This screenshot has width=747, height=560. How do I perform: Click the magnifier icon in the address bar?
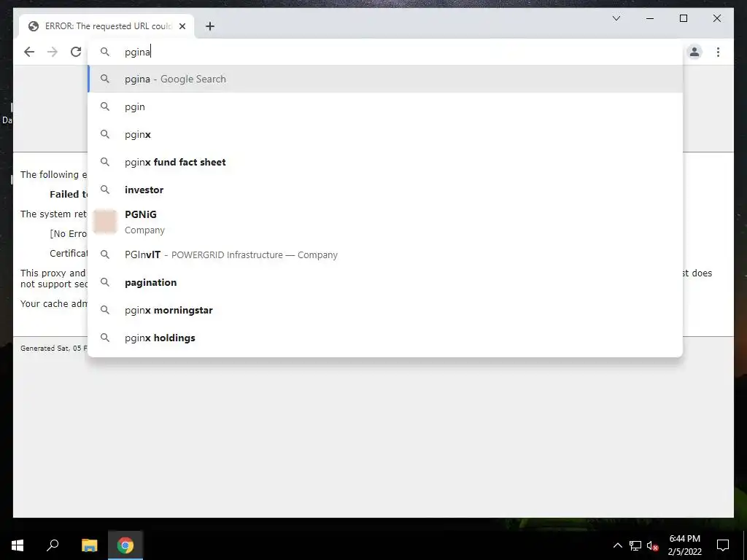[105, 52]
